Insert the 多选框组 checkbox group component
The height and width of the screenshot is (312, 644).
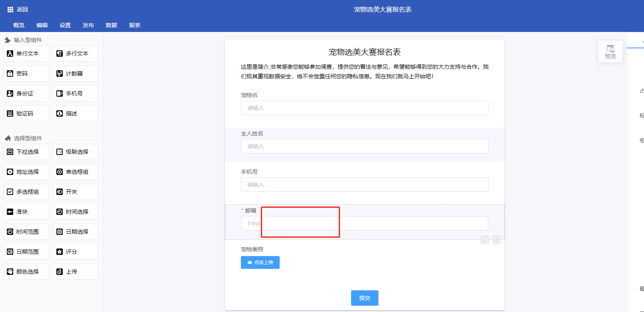pyautogui.click(x=26, y=192)
